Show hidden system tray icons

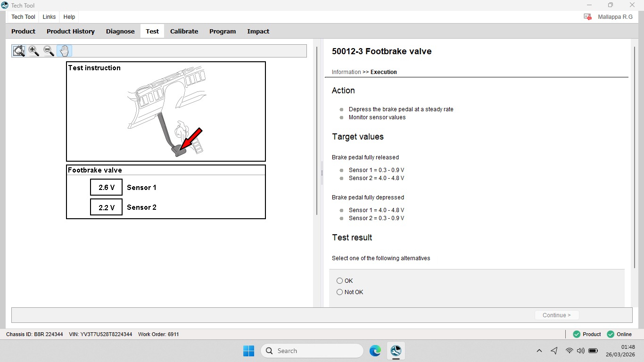tap(539, 351)
